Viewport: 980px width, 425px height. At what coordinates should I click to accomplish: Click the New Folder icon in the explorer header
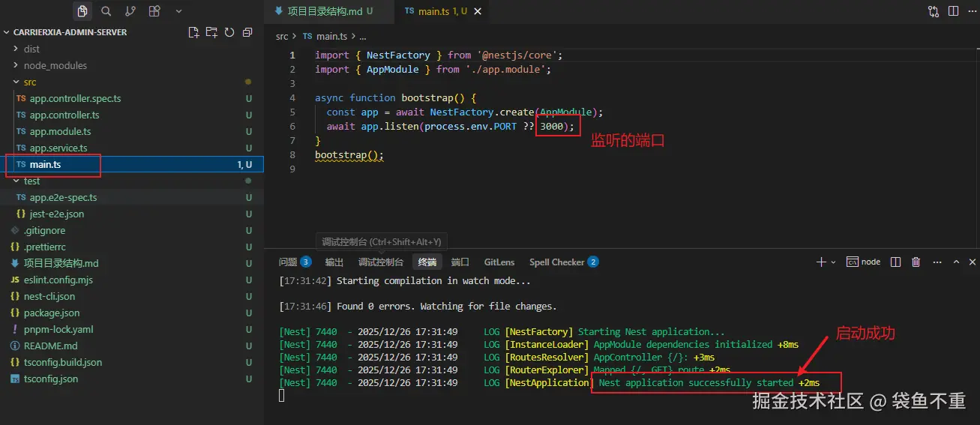[x=211, y=32]
